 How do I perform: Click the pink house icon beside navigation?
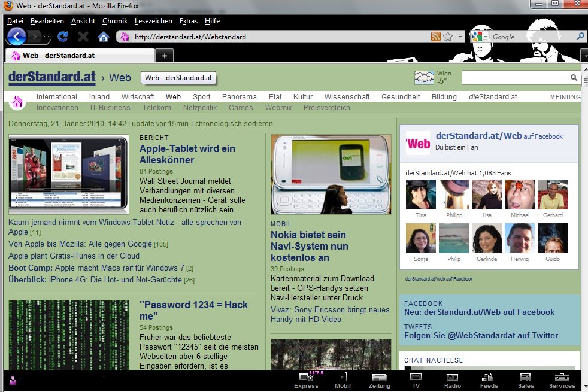(17, 102)
